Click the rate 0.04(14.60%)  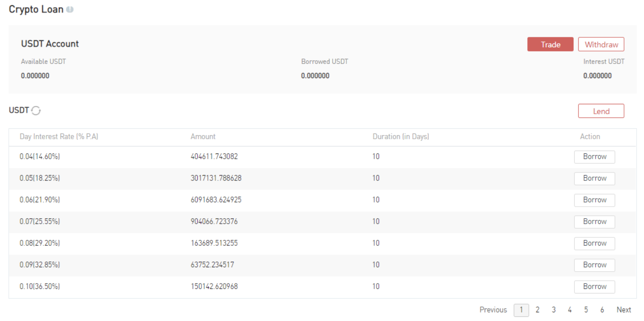pyautogui.click(x=40, y=157)
